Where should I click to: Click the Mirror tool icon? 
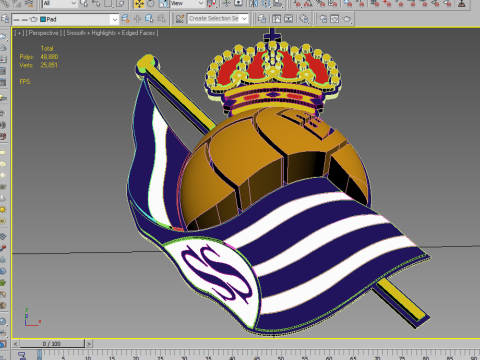[x=253, y=4]
